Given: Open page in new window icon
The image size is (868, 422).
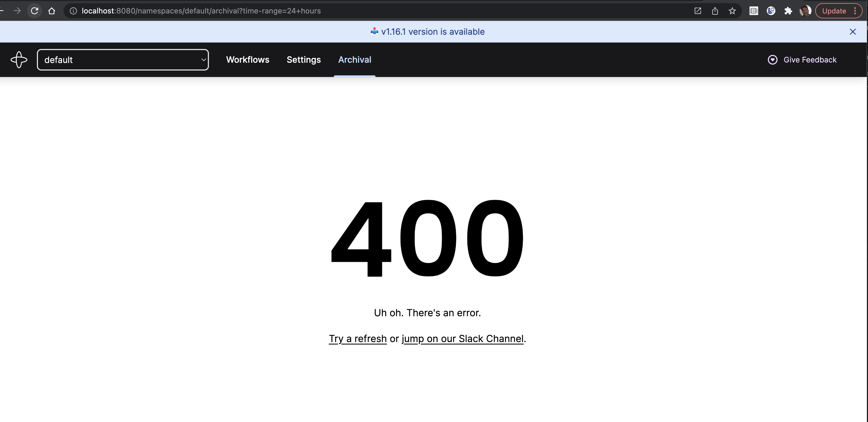Looking at the screenshot, I should (698, 11).
